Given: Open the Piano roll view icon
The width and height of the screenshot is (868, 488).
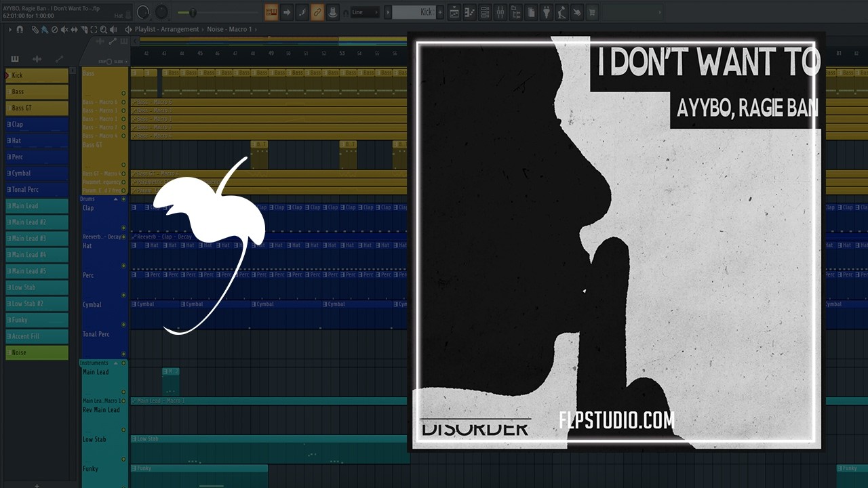Looking at the screenshot, I should pyautogui.click(x=469, y=12).
